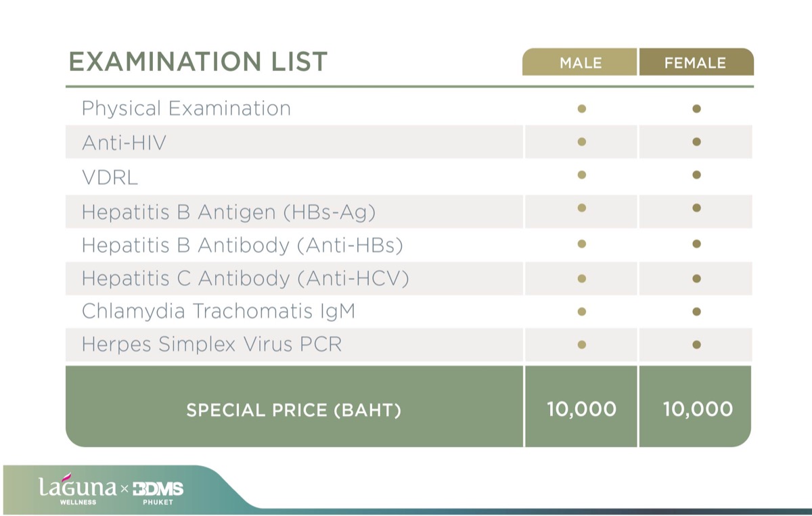The image size is (812, 516).
Task: Click the SPECIAL PRICE (BAHT) label
Action: (x=294, y=410)
